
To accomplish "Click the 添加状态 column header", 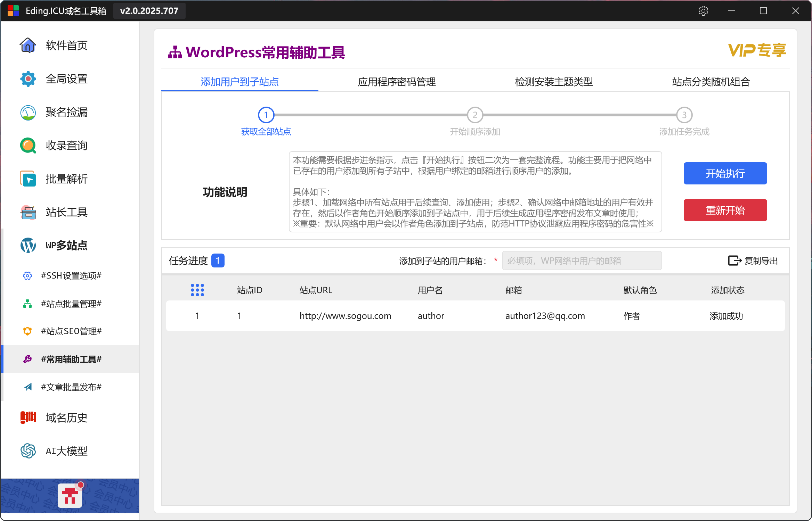I will (728, 290).
